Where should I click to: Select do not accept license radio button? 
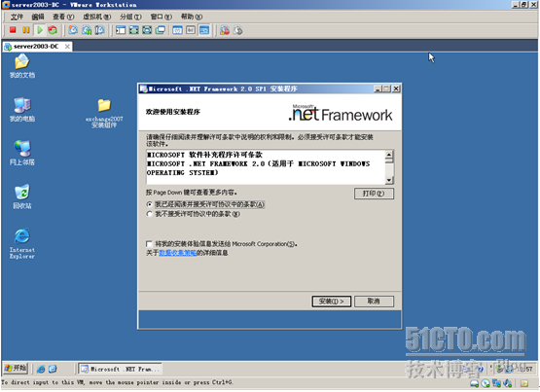point(149,214)
